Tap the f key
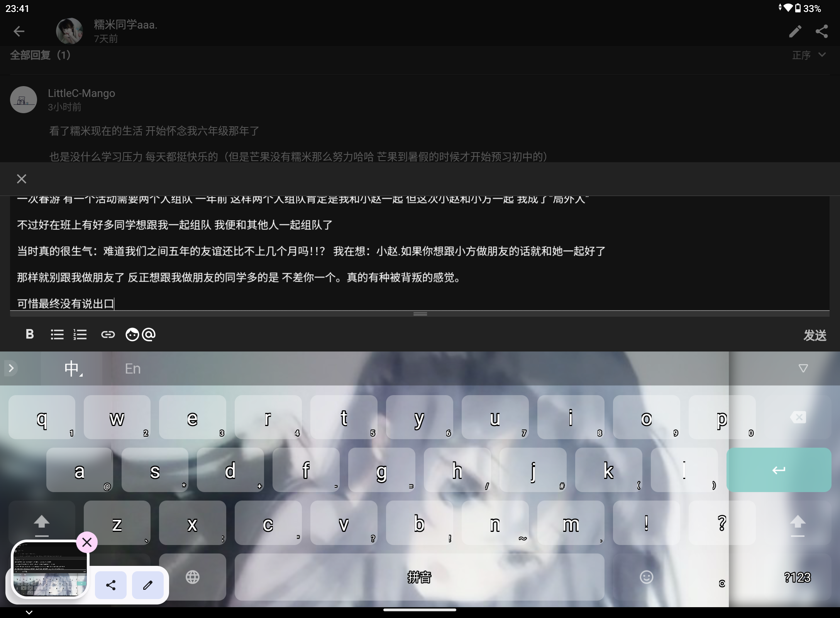The height and width of the screenshot is (618, 840). (306, 470)
